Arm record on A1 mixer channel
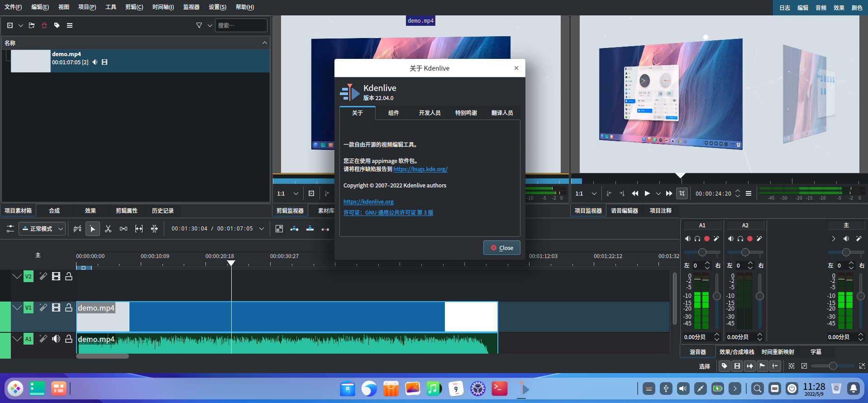868x403 pixels. (707, 239)
